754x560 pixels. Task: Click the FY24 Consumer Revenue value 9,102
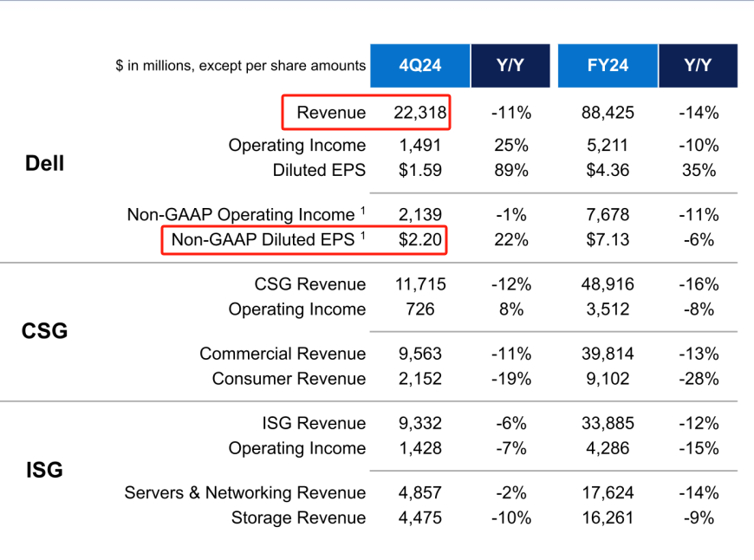(x=608, y=379)
